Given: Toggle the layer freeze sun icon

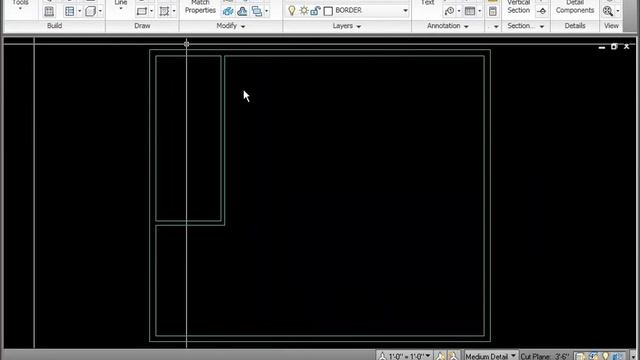Looking at the screenshot, I should point(304,11).
